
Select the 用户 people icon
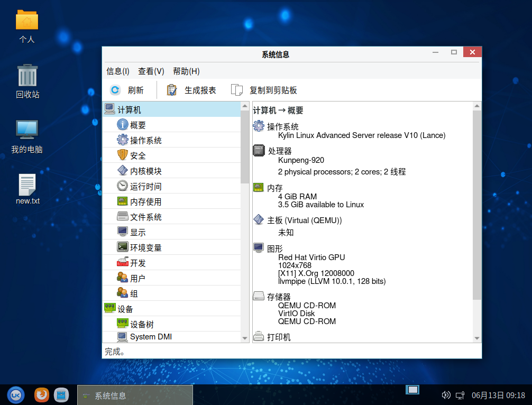tap(123, 278)
